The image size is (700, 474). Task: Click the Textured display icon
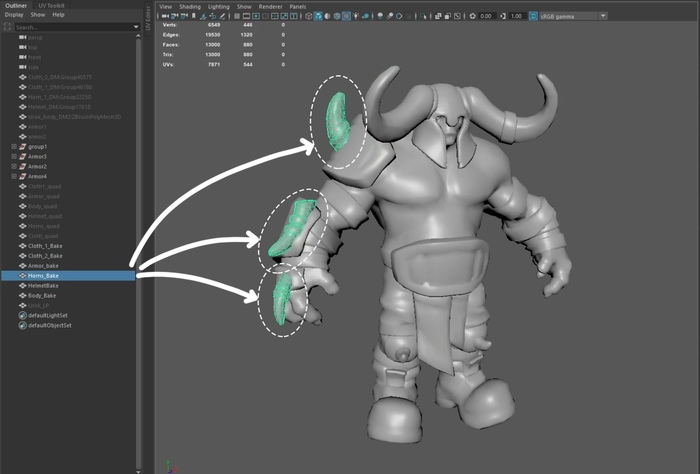(x=346, y=16)
